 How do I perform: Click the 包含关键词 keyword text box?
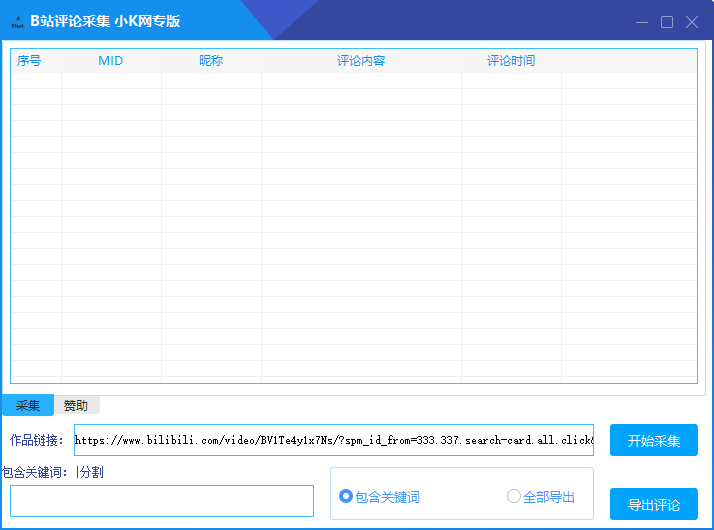click(162, 501)
